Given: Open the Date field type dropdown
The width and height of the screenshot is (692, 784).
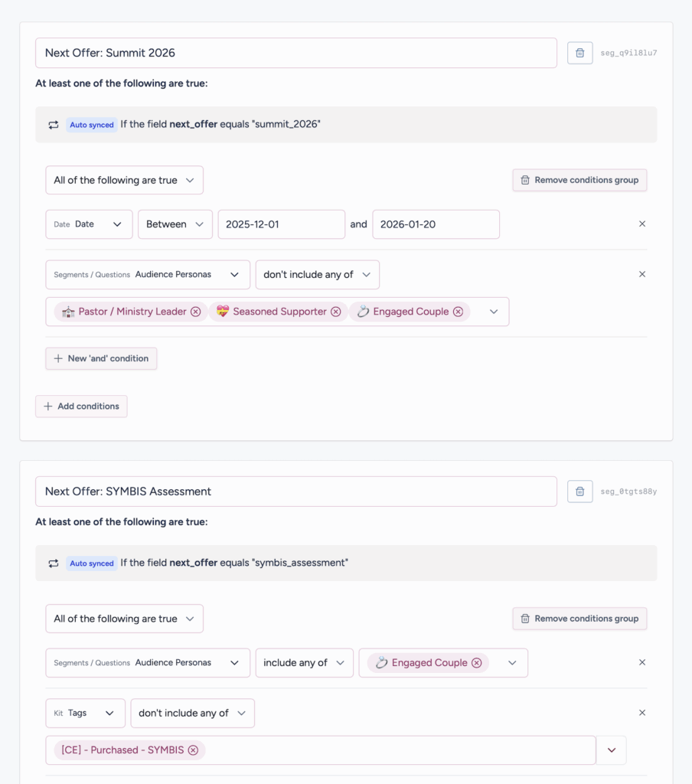Looking at the screenshot, I should [x=89, y=224].
